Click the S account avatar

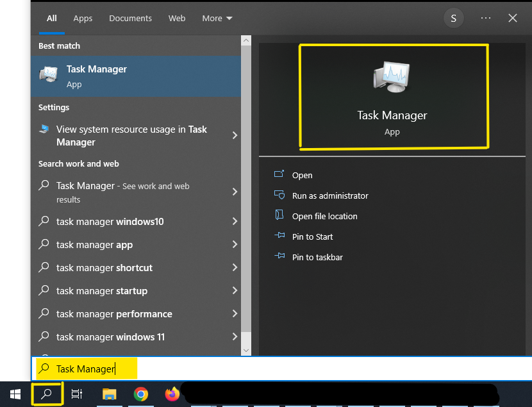pyautogui.click(x=454, y=19)
